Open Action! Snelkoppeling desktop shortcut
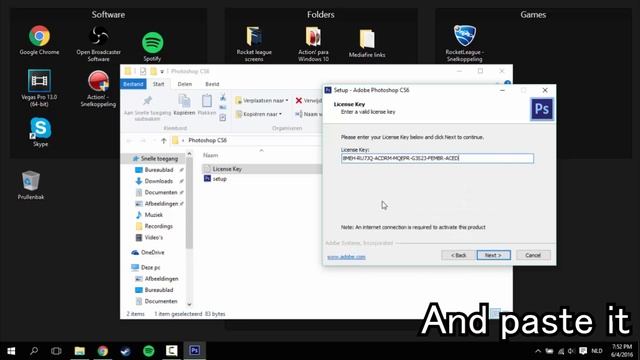 (98, 88)
